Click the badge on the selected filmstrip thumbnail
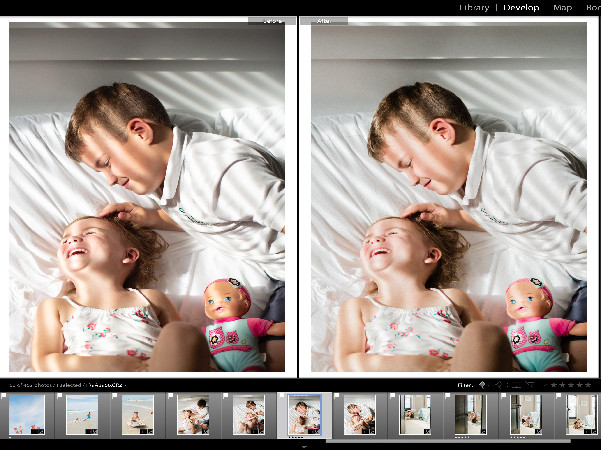This screenshot has width=601, height=450. (x=316, y=431)
